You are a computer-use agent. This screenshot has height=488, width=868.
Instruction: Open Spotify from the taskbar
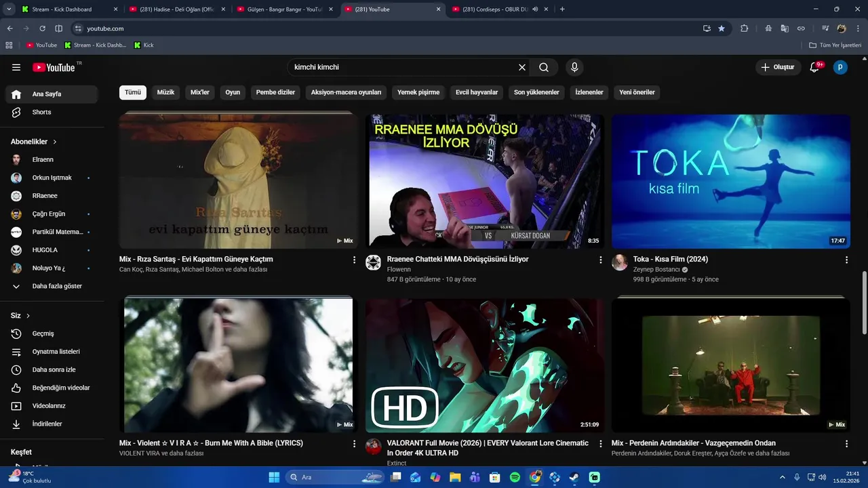(x=515, y=477)
